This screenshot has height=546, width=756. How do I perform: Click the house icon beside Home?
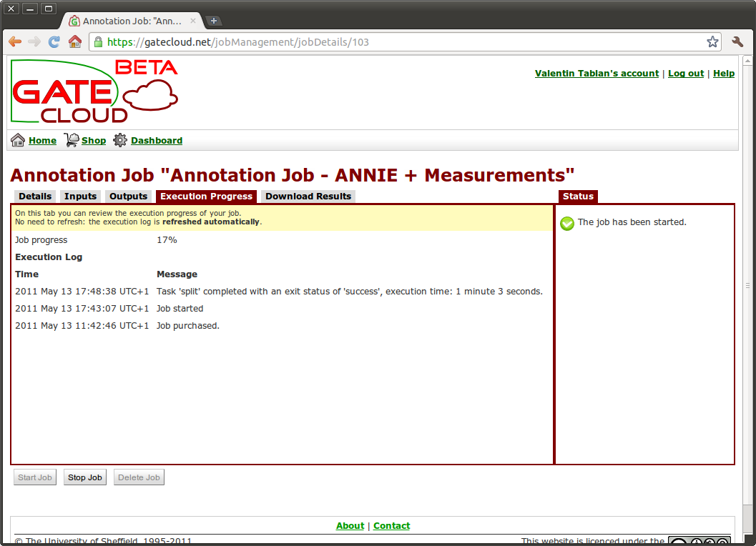click(18, 140)
